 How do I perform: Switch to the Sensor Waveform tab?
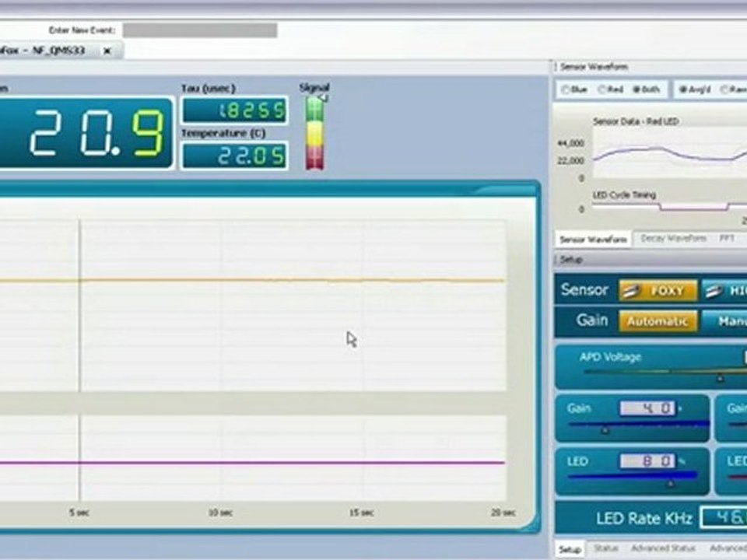click(593, 239)
